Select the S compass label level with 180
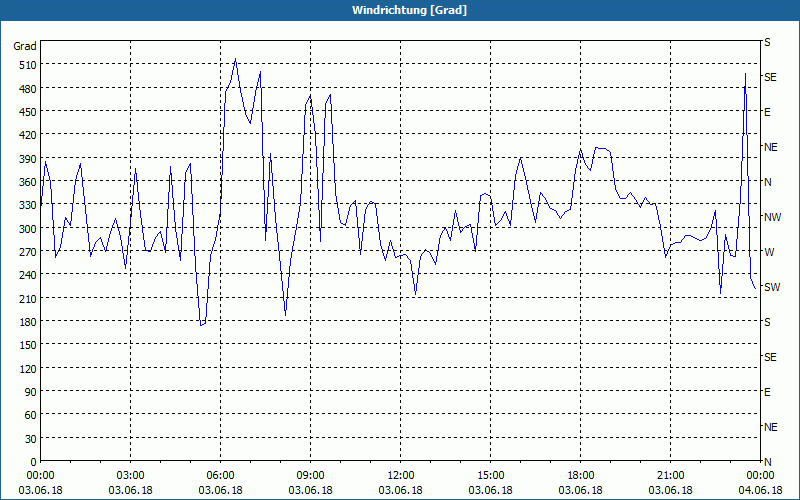 (x=767, y=322)
